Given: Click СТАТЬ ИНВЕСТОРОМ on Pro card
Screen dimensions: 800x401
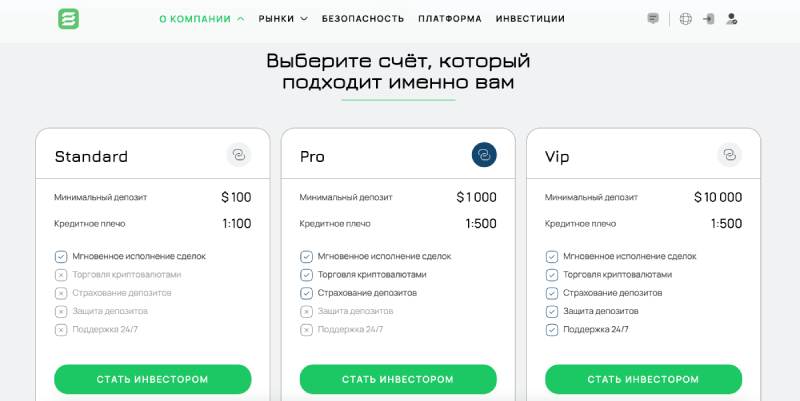Looking at the screenshot, I should tap(398, 379).
